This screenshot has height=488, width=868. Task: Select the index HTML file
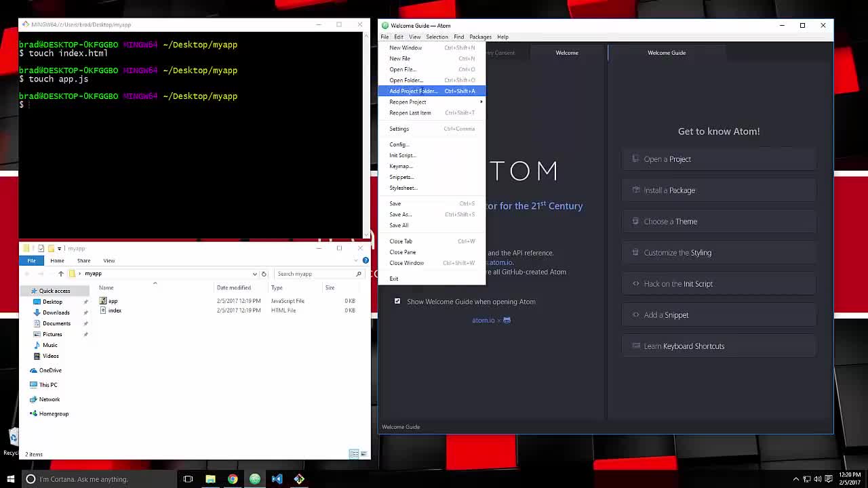[x=115, y=310]
